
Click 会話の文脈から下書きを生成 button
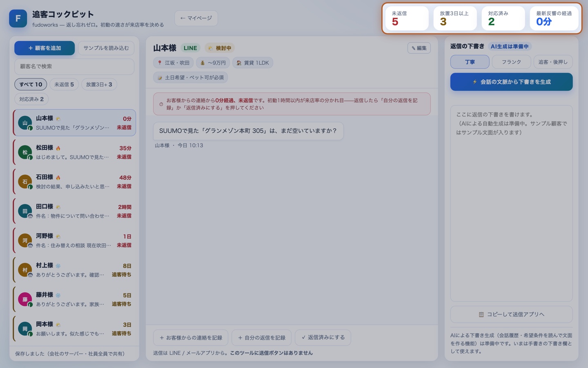click(x=511, y=82)
